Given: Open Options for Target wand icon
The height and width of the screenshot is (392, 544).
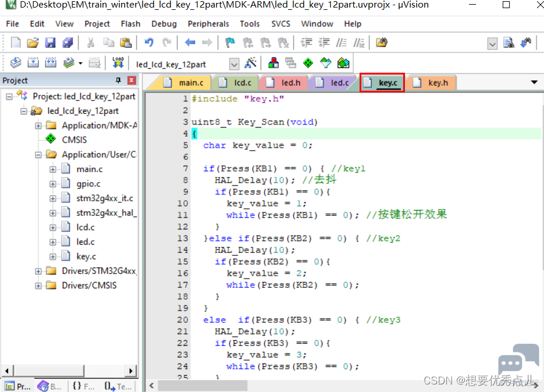Looking at the screenshot, I should [251, 63].
